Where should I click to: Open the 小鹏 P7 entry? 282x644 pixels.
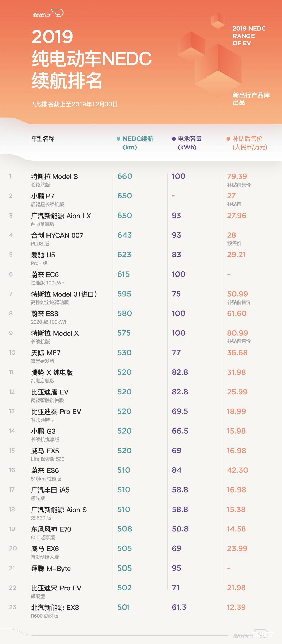click(x=42, y=196)
